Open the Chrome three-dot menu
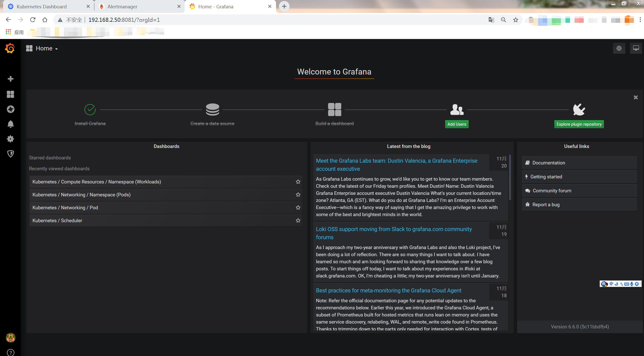 coord(640,20)
